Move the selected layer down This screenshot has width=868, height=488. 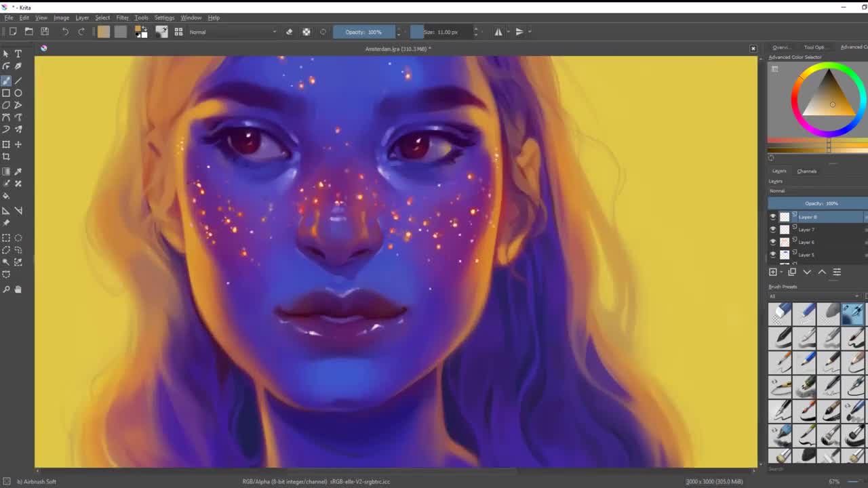tap(807, 272)
